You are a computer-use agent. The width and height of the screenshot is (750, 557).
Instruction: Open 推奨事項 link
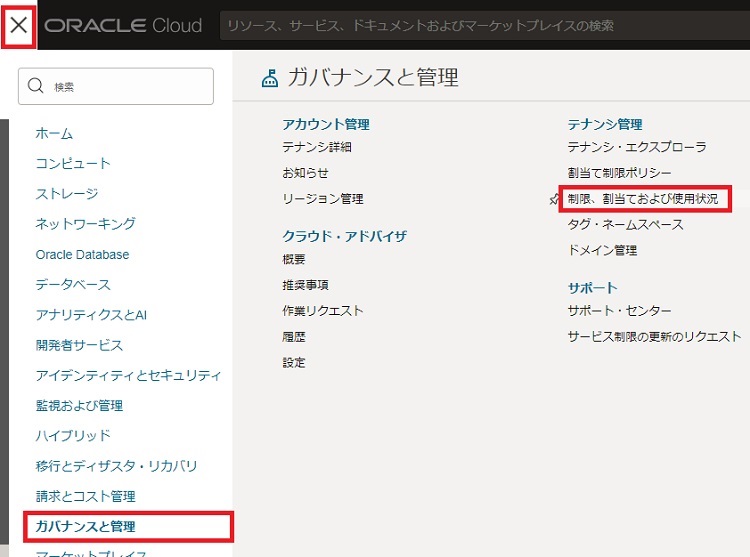pyautogui.click(x=305, y=285)
